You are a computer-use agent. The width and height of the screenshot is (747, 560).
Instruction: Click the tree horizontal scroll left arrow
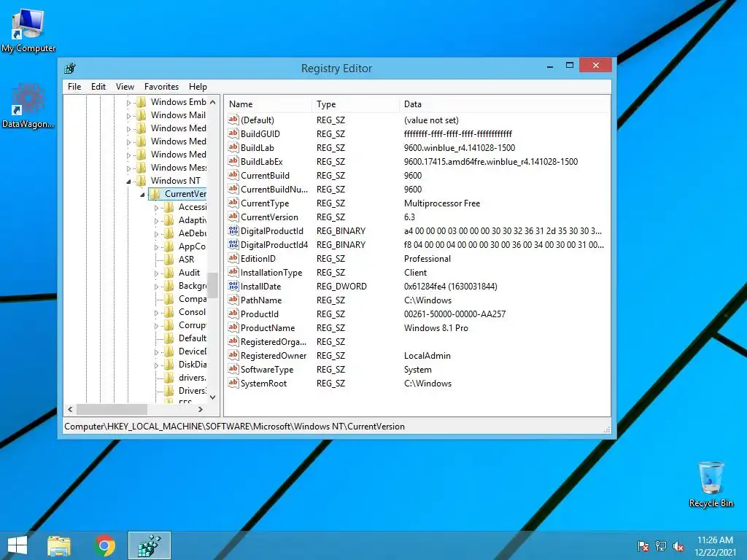(70, 409)
